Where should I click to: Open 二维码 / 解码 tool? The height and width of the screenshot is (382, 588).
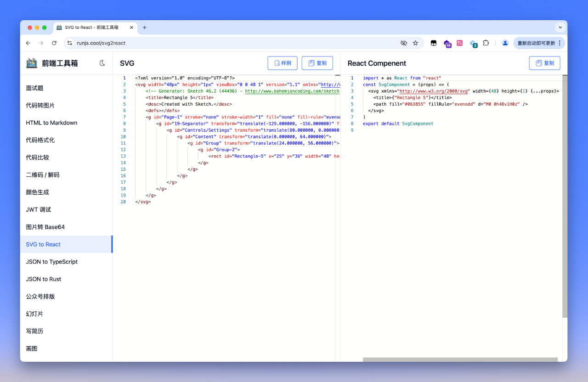[66, 175]
